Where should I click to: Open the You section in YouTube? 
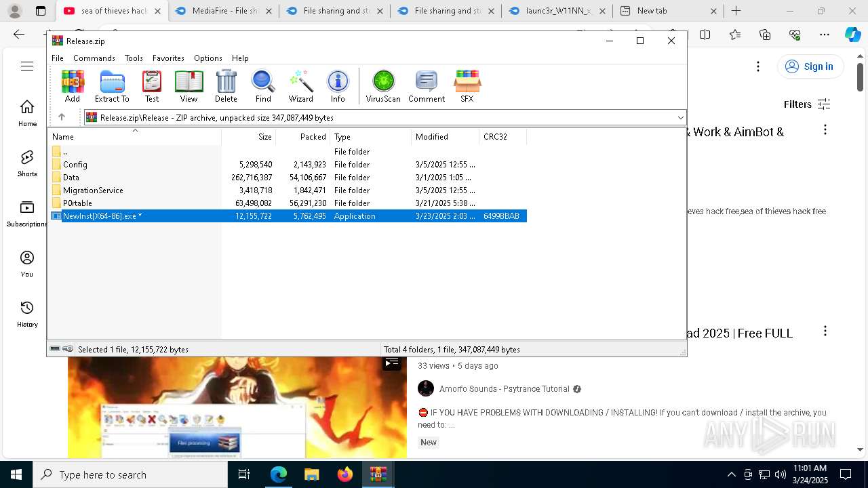click(x=27, y=264)
